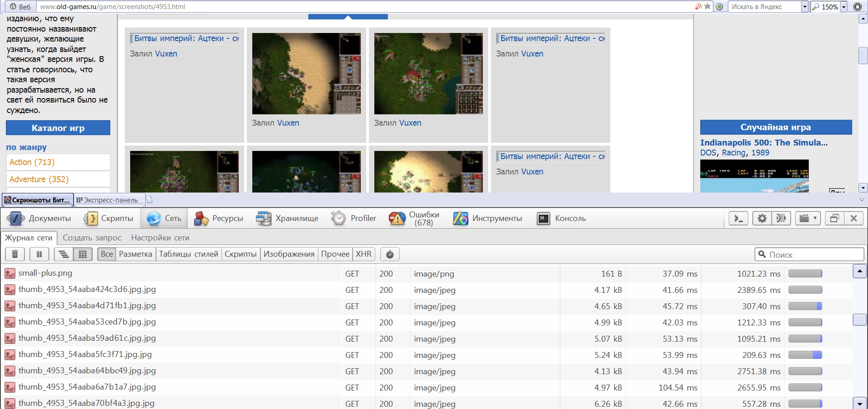This screenshot has height=409, width=868.
Task: Click the network log scrollbar up arrow
Action: click(859, 271)
